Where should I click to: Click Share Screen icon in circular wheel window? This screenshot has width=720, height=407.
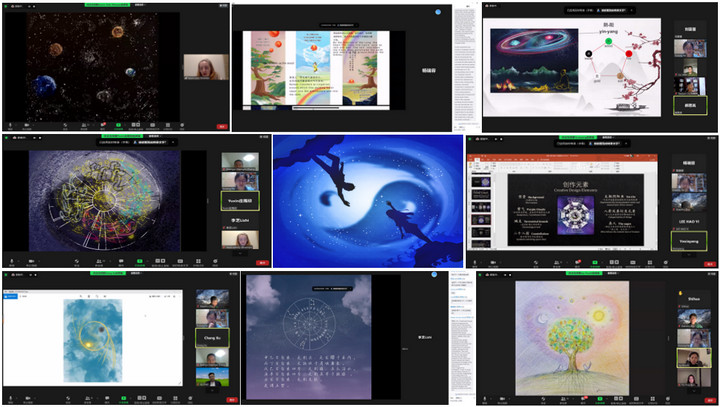[x=140, y=260]
